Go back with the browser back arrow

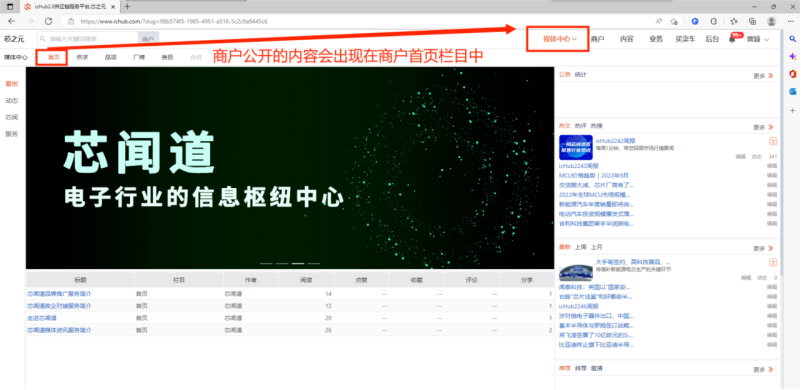point(12,21)
